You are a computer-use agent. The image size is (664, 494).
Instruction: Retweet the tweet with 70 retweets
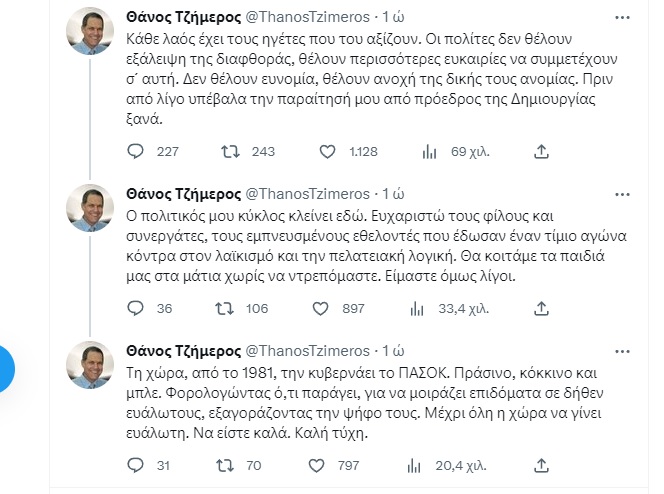pos(228,464)
